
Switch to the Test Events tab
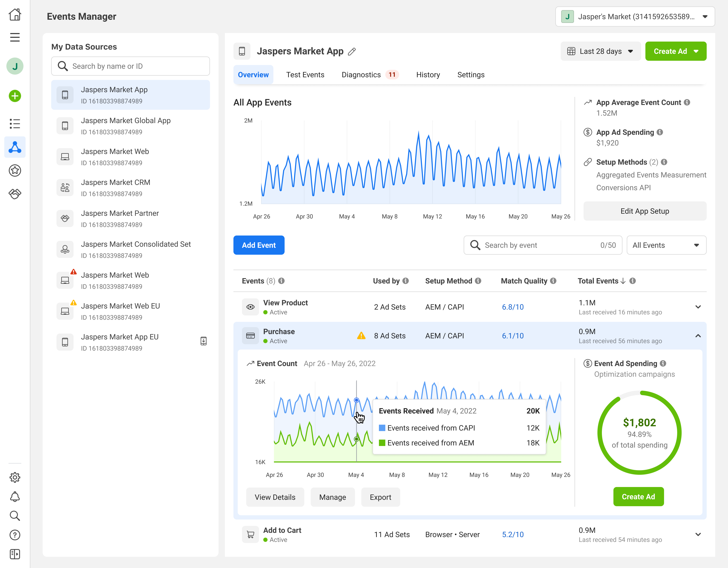[x=305, y=75]
